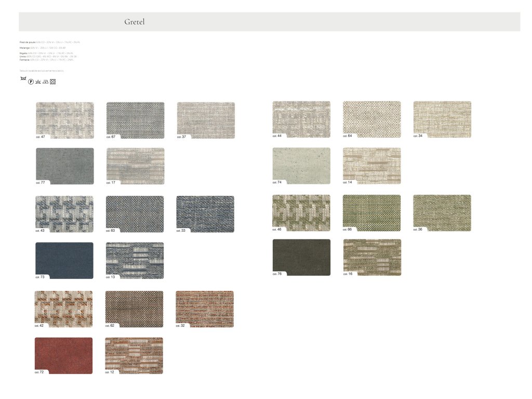Select the col. 74 pale green swatch
The height and width of the screenshot is (399, 532).
[301, 166]
